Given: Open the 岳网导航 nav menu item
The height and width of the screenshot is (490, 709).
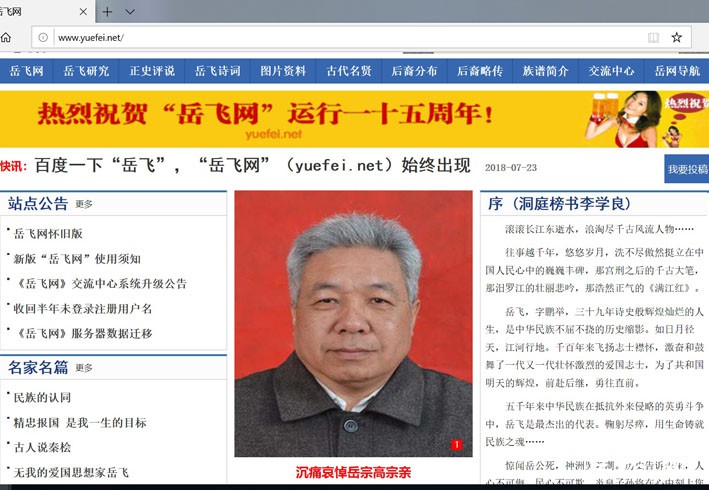Looking at the screenshot, I should pyautogui.click(x=677, y=71).
